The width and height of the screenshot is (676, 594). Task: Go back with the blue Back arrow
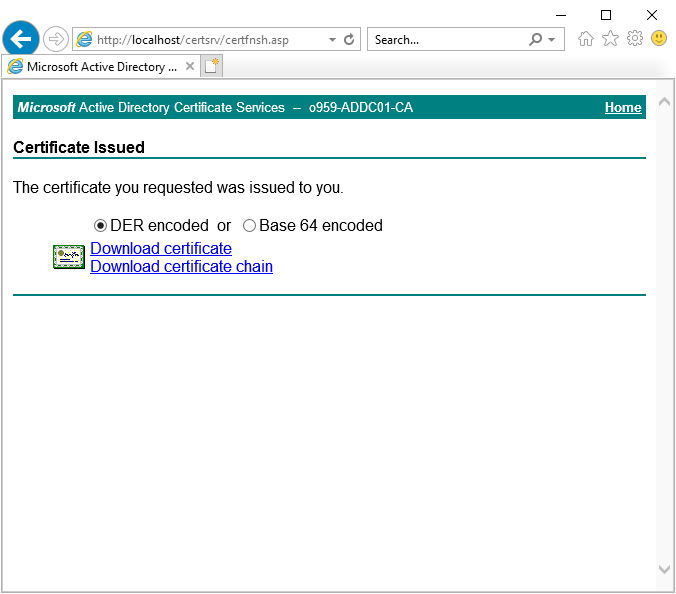pyautogui.click(x=20, y=39)
